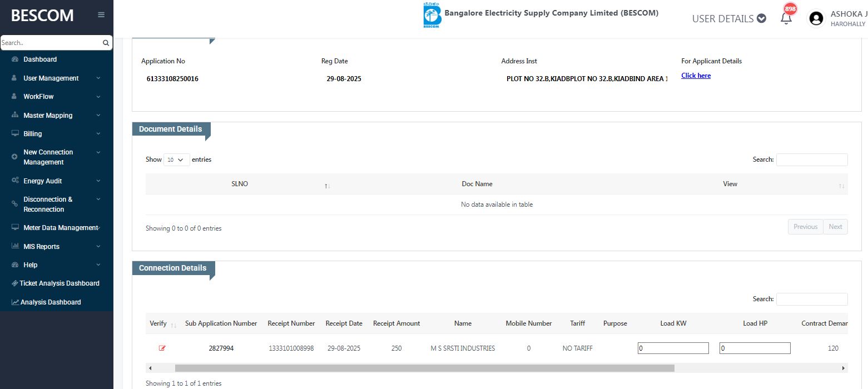Sort by View column arrows

pyautogui.click(x=841, y=186)
